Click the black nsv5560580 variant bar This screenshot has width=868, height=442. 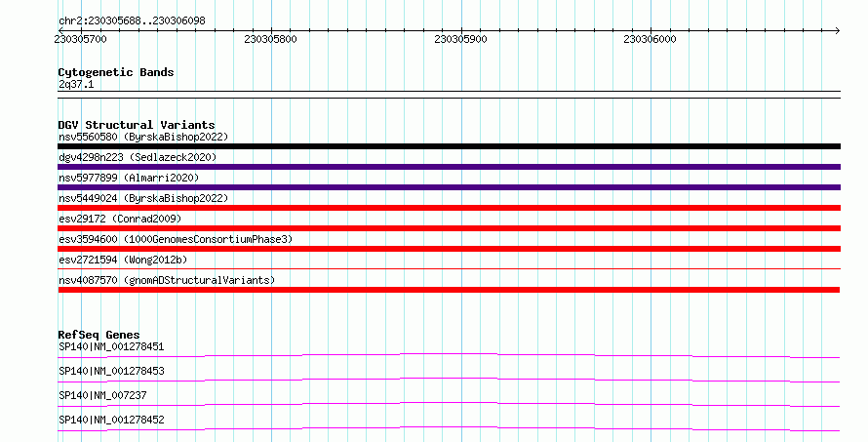coord(449,146)
